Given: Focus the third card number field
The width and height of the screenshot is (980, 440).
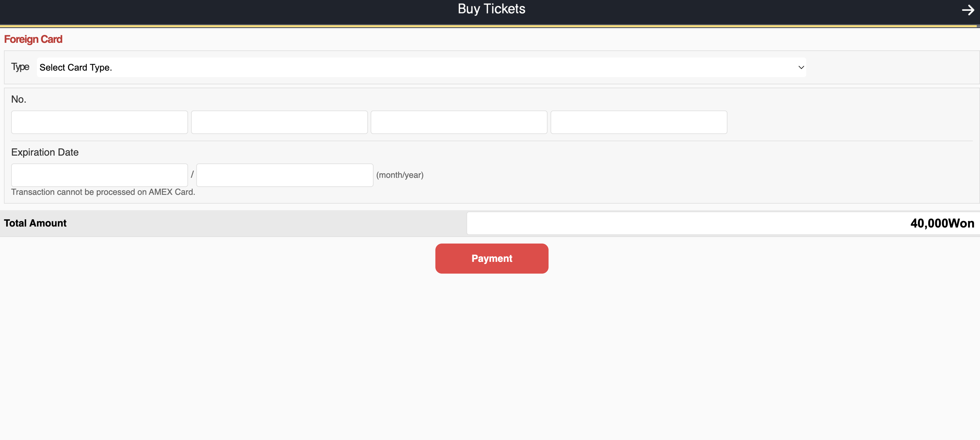Looking at the screenshot, I should [x=458, y=122].
